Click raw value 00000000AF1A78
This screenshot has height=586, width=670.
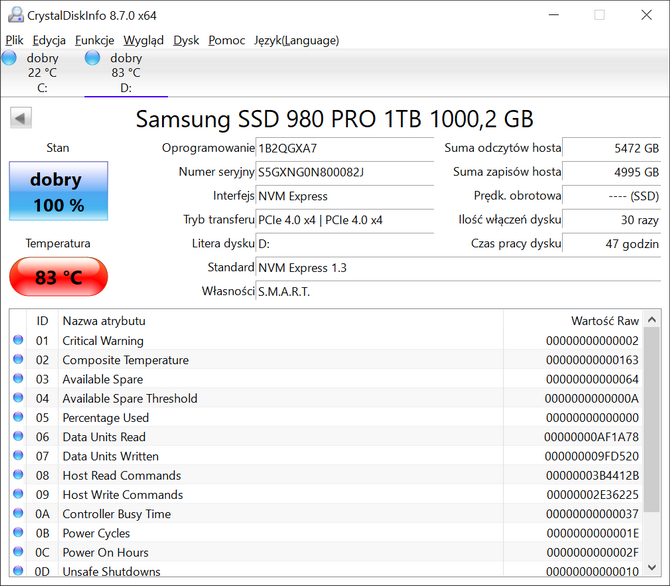point(591,437)
